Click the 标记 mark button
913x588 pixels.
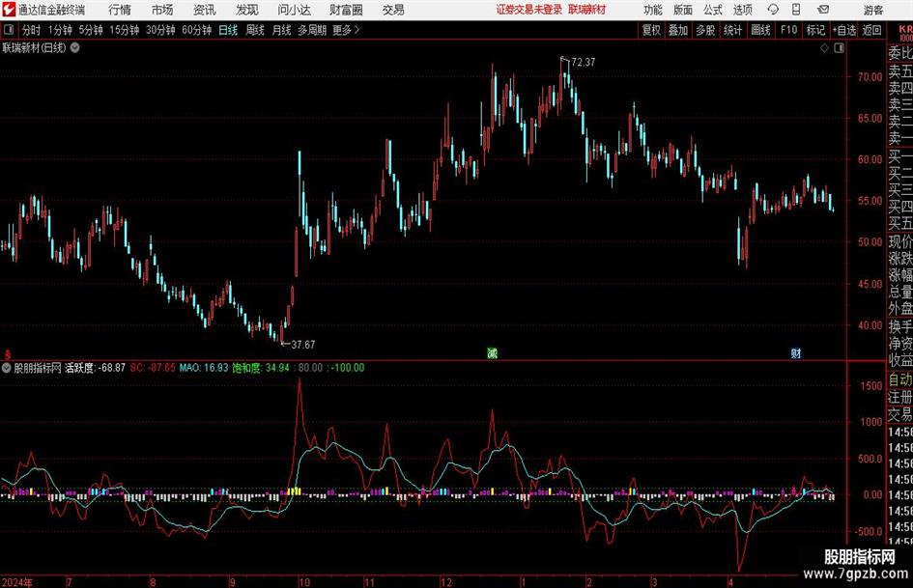[x=815, y=30]
